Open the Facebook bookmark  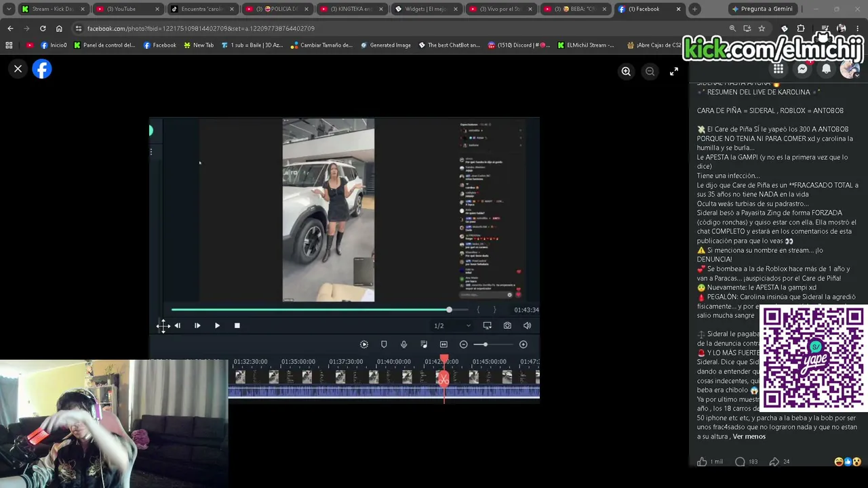[x=159, y=45]
